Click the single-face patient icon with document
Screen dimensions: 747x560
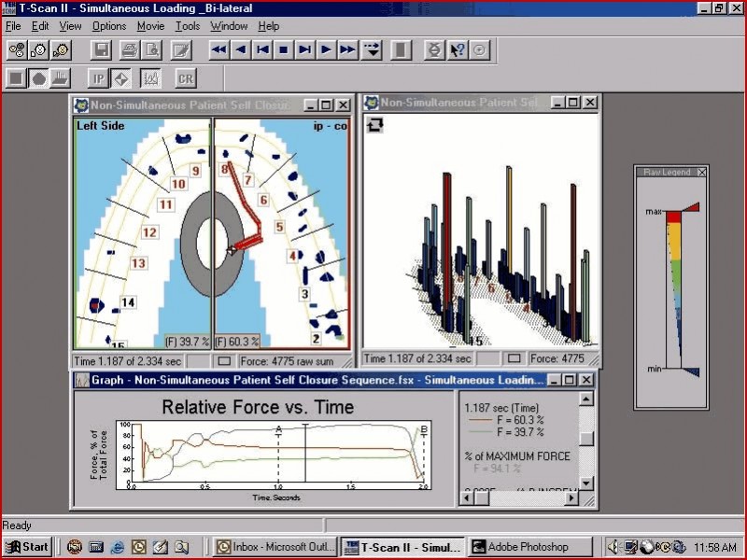38,49
